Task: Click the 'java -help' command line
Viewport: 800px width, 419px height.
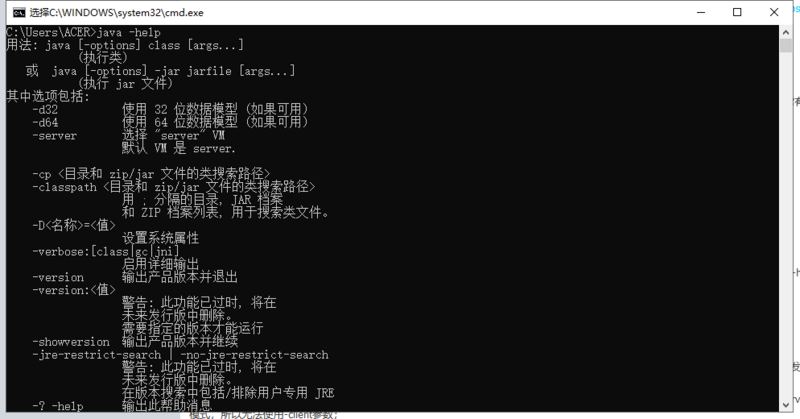Action: (83, 32)
